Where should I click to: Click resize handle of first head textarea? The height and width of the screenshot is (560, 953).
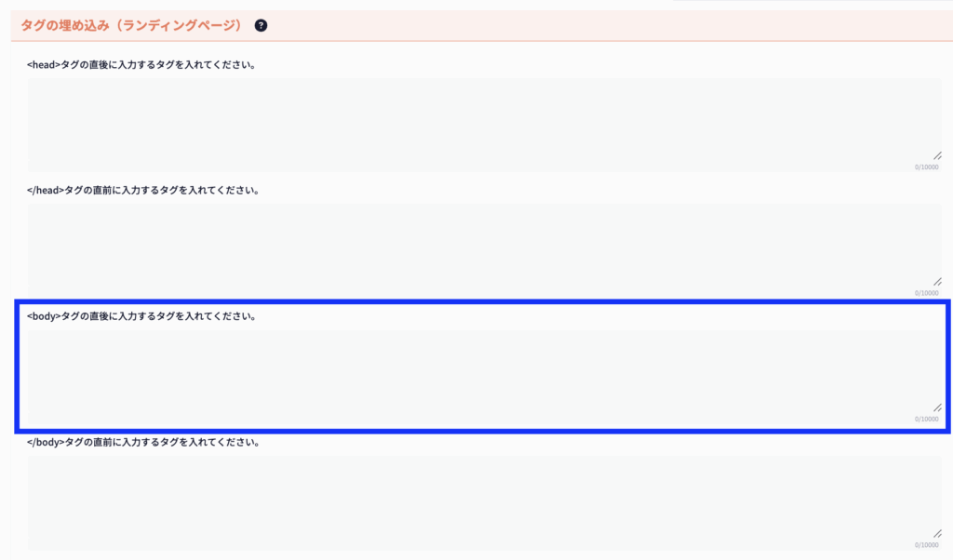pos(937,156)
